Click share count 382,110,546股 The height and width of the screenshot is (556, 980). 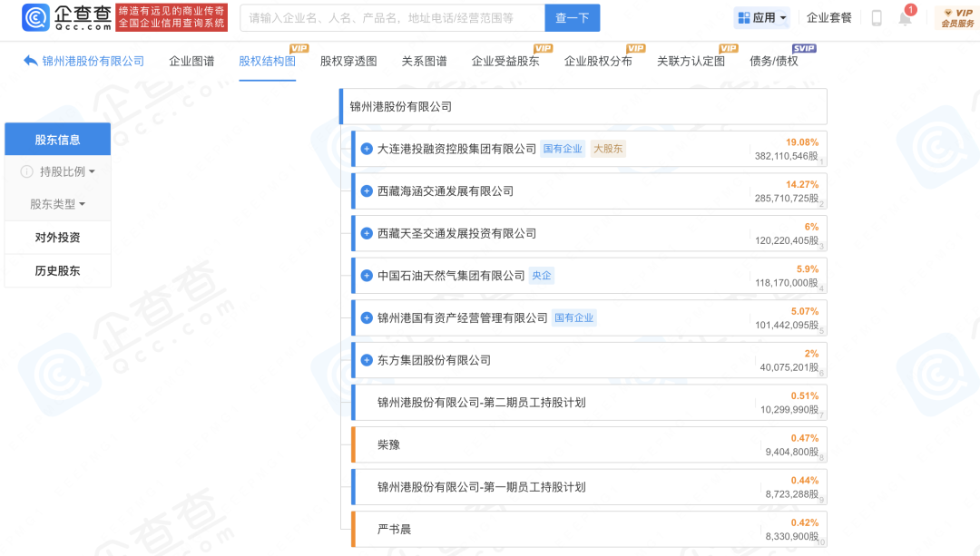pyautogui.click(x=786, y=156)
